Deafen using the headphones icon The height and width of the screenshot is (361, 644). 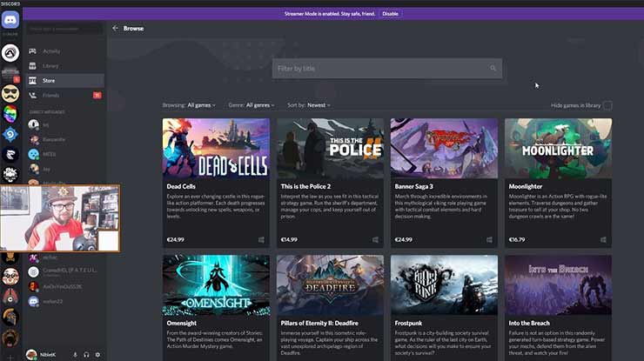coord(86,354)
